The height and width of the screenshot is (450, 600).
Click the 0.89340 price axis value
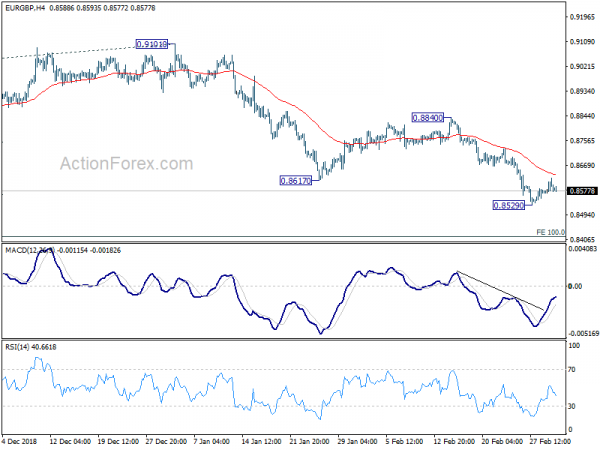click(x=582, y=91)
